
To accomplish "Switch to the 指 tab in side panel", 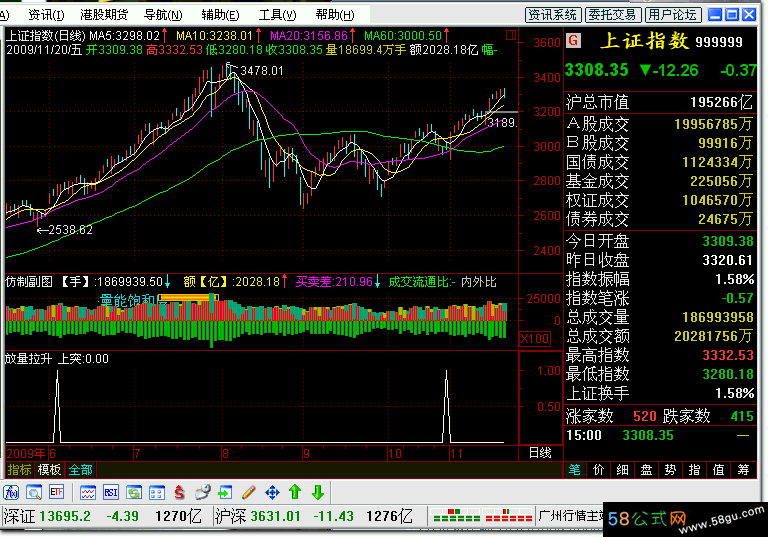I will pos(695,470).
